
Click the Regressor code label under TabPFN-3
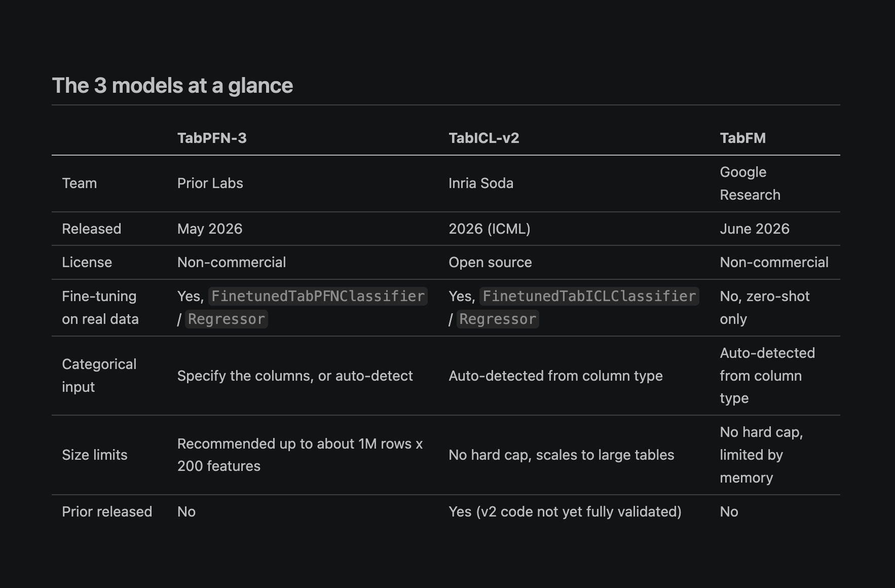pos(227,319)
